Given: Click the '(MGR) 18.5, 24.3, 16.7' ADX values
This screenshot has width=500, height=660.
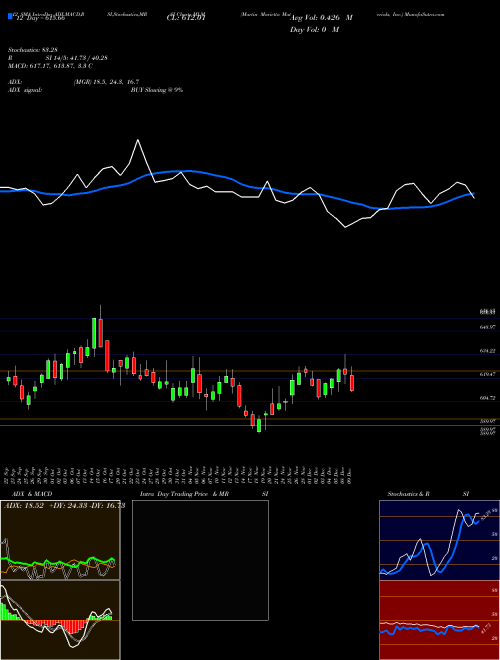Looking at the screenshot, I should (x=106, y=82).
